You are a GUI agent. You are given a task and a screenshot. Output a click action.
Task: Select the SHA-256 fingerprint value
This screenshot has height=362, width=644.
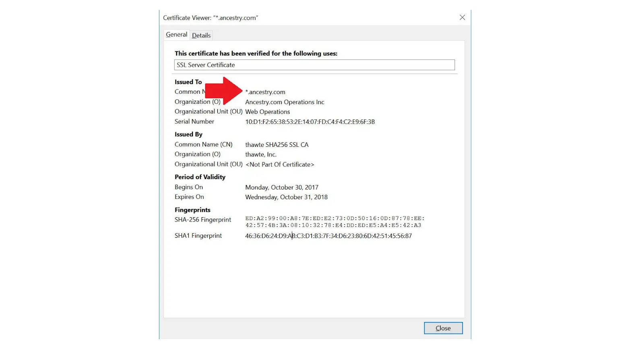coord(335,222)
